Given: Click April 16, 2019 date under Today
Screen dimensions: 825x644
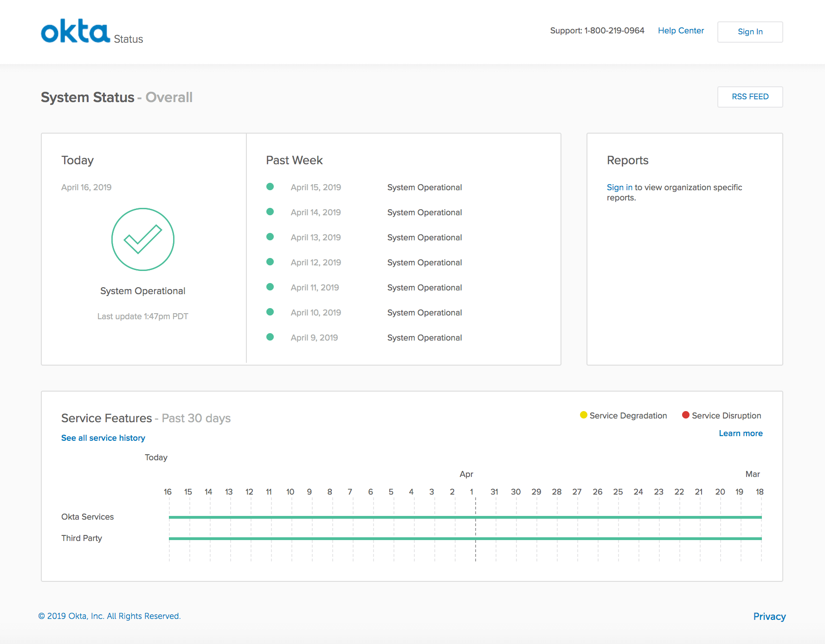Looking at the screenshot, I should [86, 187].
